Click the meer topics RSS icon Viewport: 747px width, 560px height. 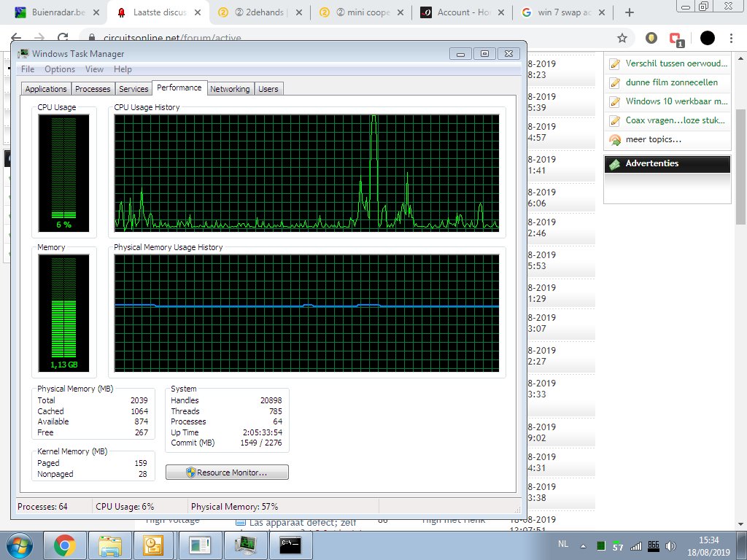pyautogui.click(x=615, y=140)
